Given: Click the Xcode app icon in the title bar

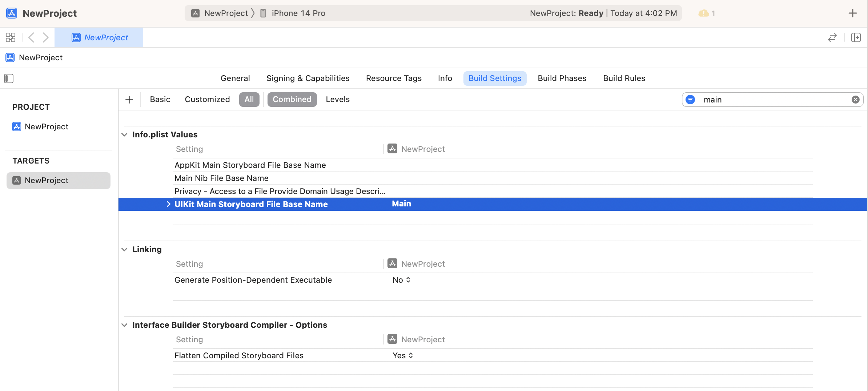Looking at the screenshot, I should [12, 13].
